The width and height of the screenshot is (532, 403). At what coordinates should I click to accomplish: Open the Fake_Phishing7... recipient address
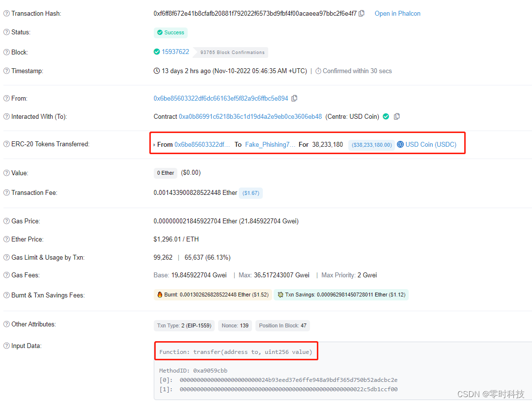pyautogui.click(x=270, y=145)
